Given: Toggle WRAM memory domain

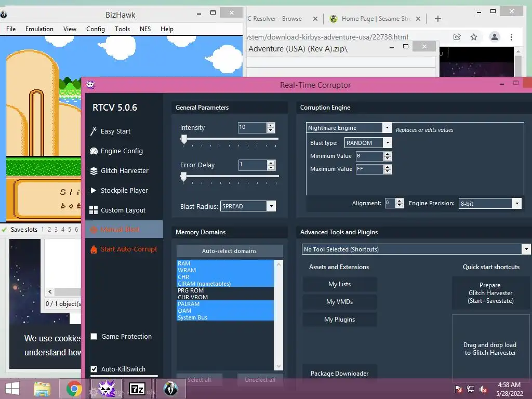Looking at the screenshot, I should click(x=225, y=270).
